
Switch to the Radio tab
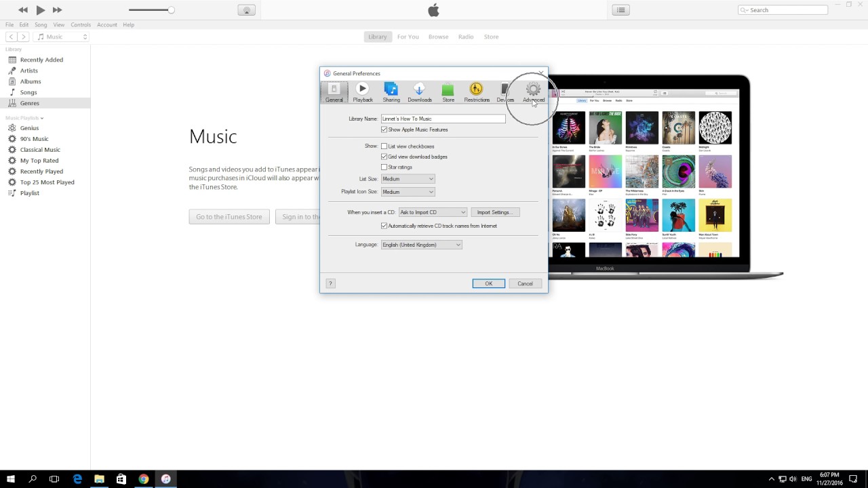coord(466,37)
